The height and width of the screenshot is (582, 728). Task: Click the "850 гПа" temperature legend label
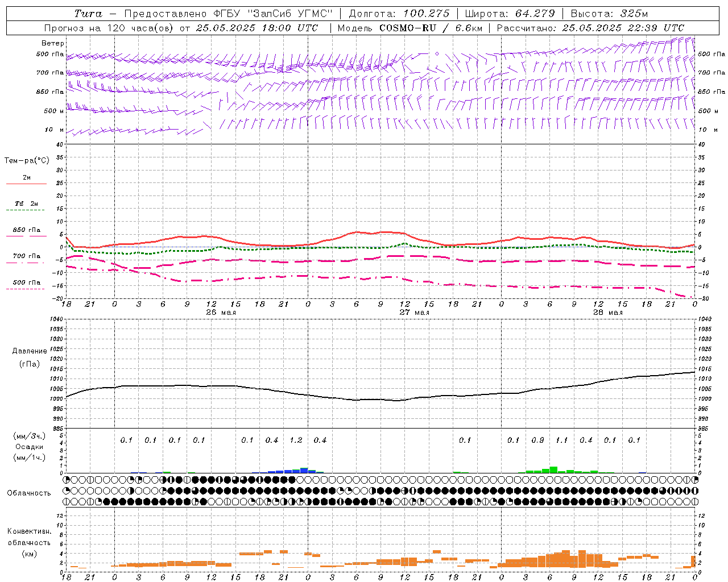[x=27, y=230]
